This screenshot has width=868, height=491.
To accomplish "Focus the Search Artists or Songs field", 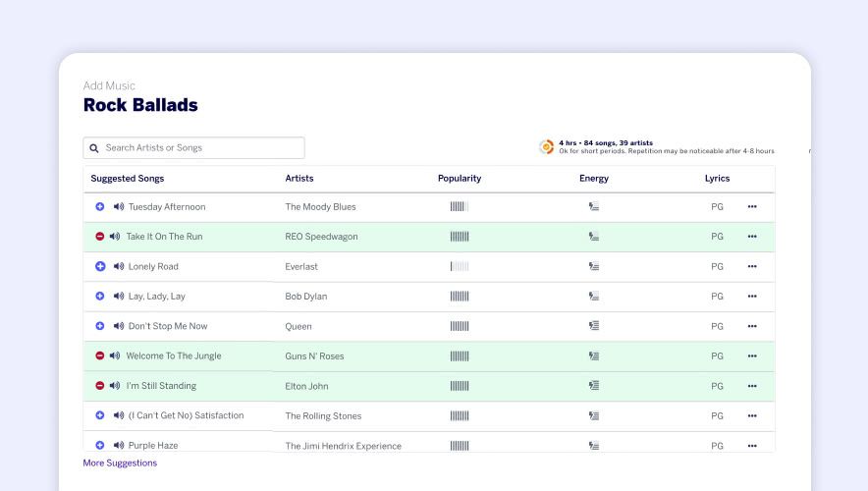I will click(x=201, y=148).
